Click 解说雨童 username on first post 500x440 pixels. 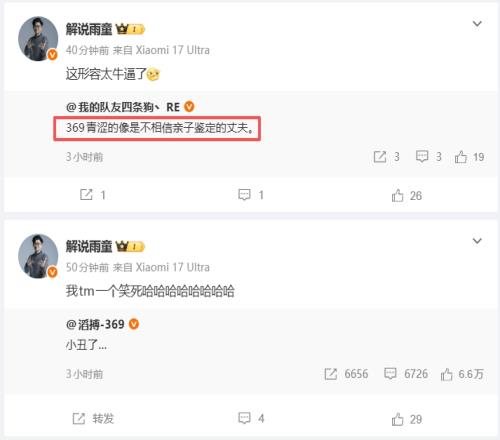point(89,29)
